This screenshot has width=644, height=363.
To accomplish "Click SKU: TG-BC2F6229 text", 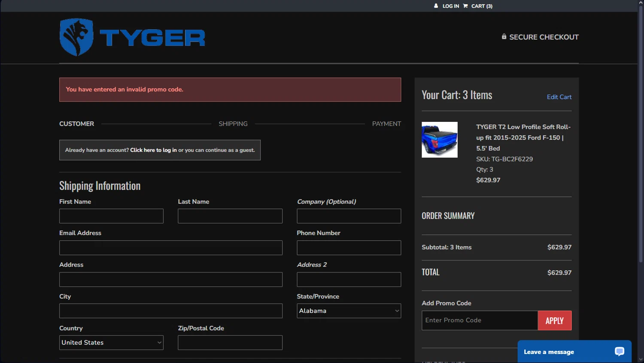I will pos(504,159).
